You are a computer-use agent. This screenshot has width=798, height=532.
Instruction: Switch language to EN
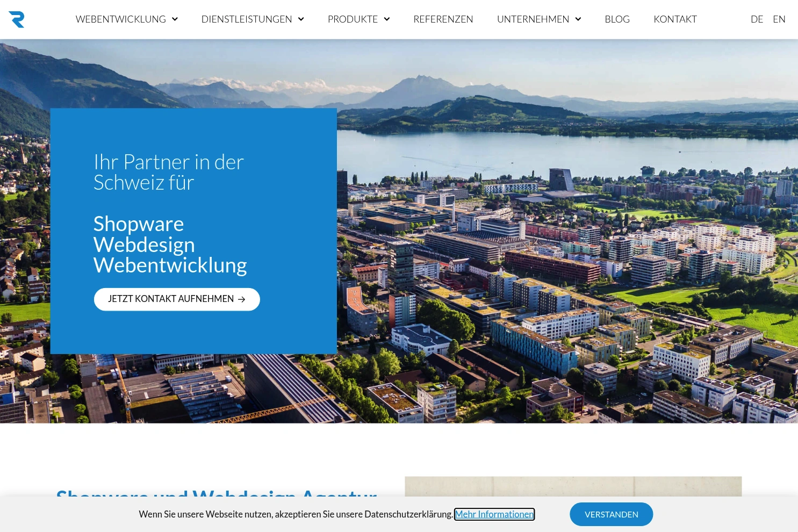(779, 19)
